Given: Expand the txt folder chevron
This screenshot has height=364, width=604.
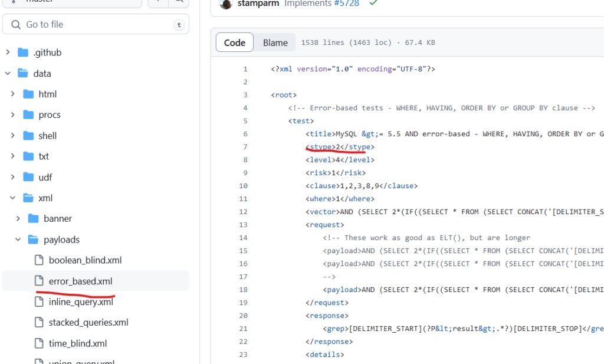Looking at the screenshot, I should tap(13, 156).
